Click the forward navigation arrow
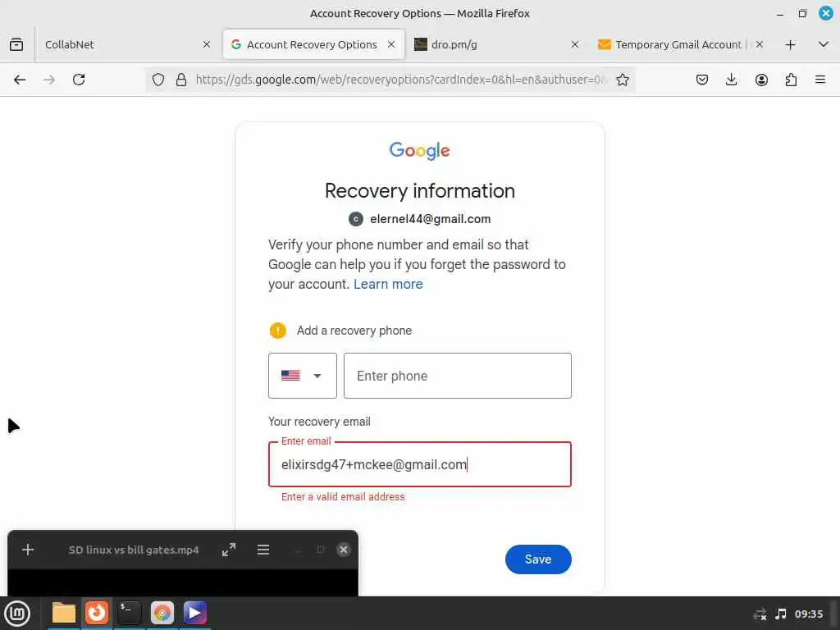The height and width of the screenshot is (630, 840). pos(49,80)
